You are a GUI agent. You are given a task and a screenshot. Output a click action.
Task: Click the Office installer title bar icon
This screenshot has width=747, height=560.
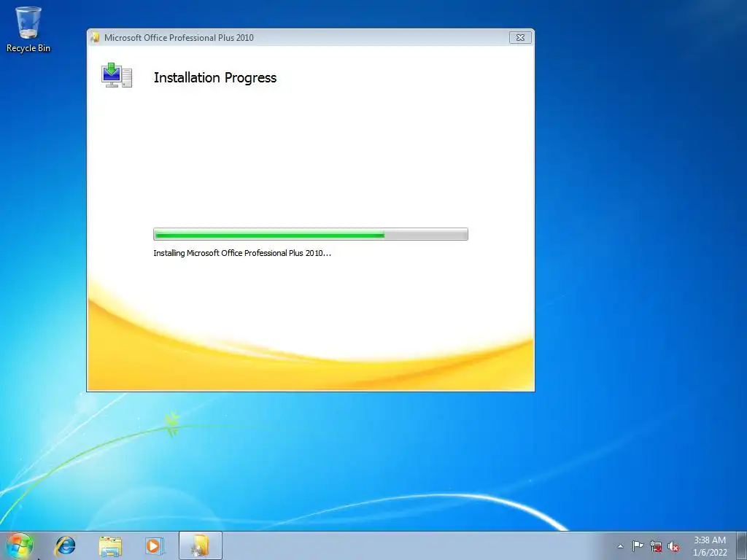[x=96, y=38]
